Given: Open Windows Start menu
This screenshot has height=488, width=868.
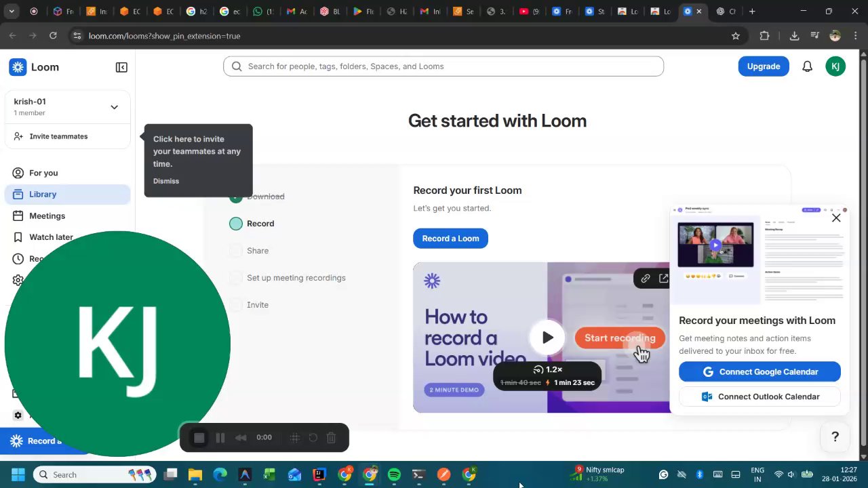Looking at the screenshot, I should click(x=18, y=474).
